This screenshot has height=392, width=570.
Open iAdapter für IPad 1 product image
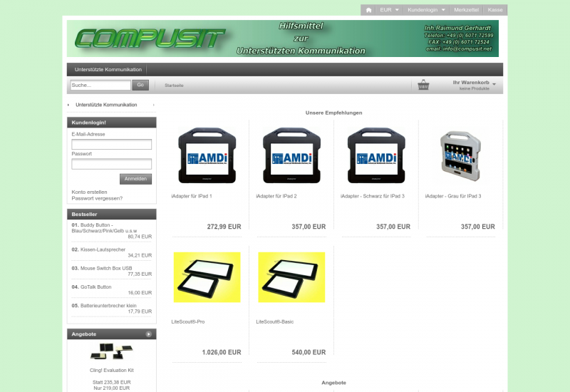pos(206,156)
